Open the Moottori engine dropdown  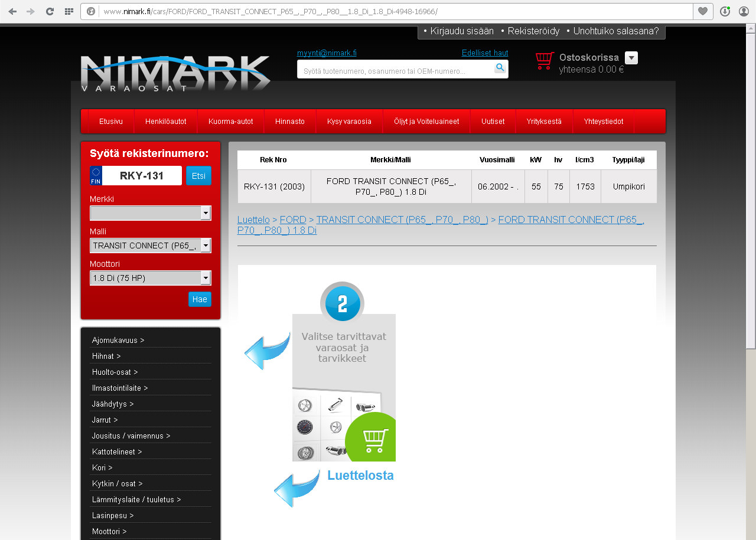[150, 278]
